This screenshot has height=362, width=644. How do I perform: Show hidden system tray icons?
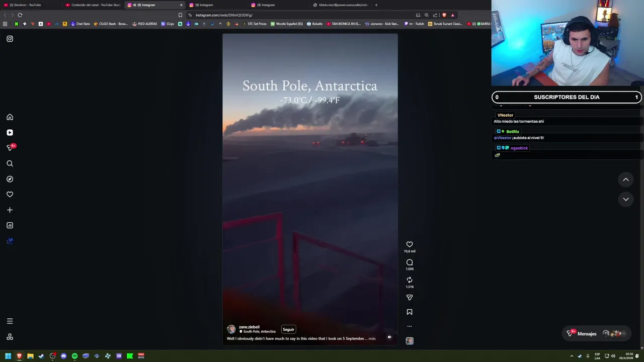pos(572,356)
